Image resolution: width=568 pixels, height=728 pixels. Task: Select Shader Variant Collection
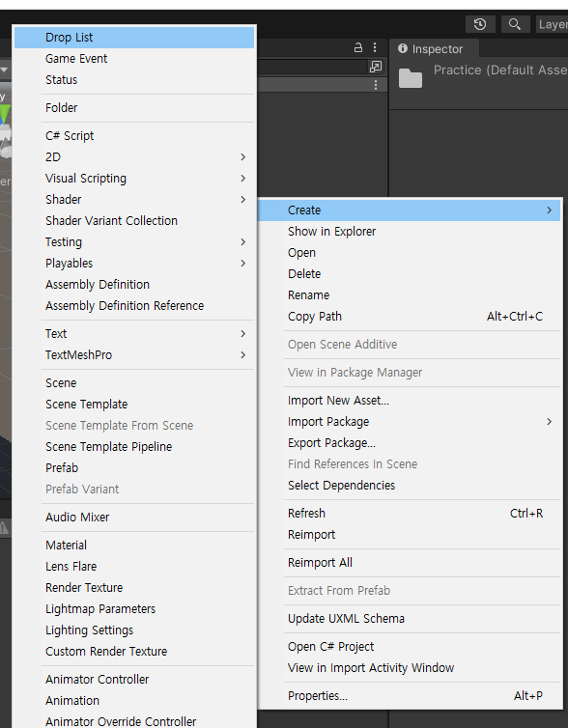pos(134,220)
